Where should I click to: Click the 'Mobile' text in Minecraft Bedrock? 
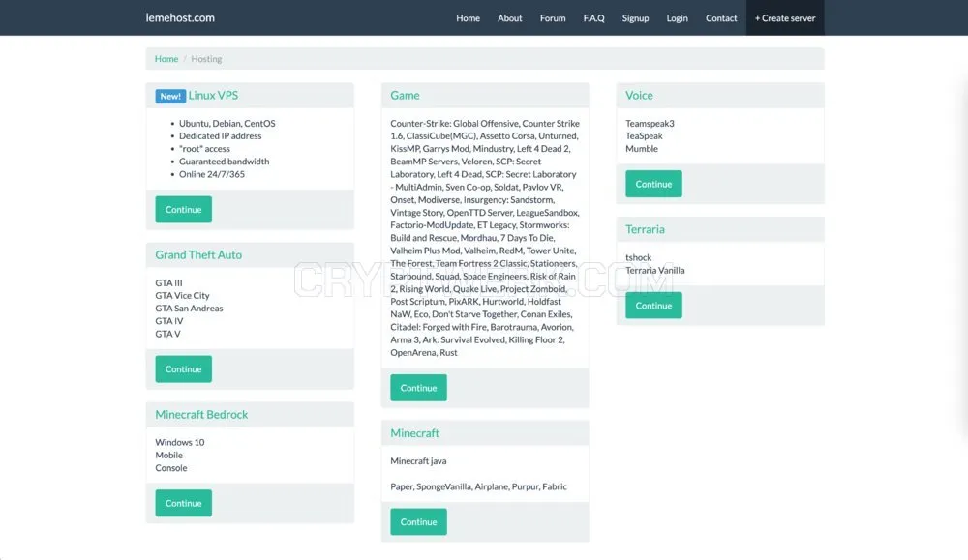pyautogui.click(x=168, y=456)
